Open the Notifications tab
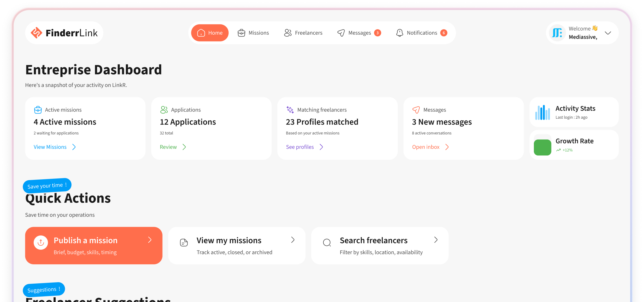The height and width of the screenshot is (302, 644). click(x=422, y=33)
